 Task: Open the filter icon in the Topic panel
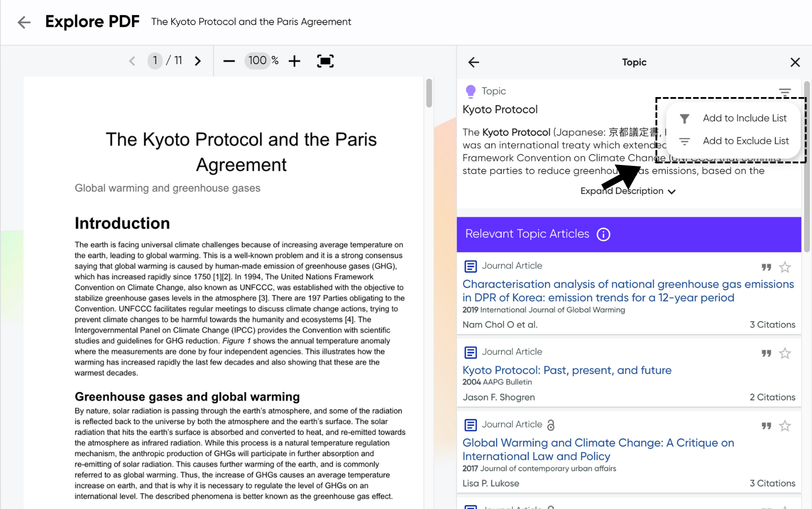point(785,92)
